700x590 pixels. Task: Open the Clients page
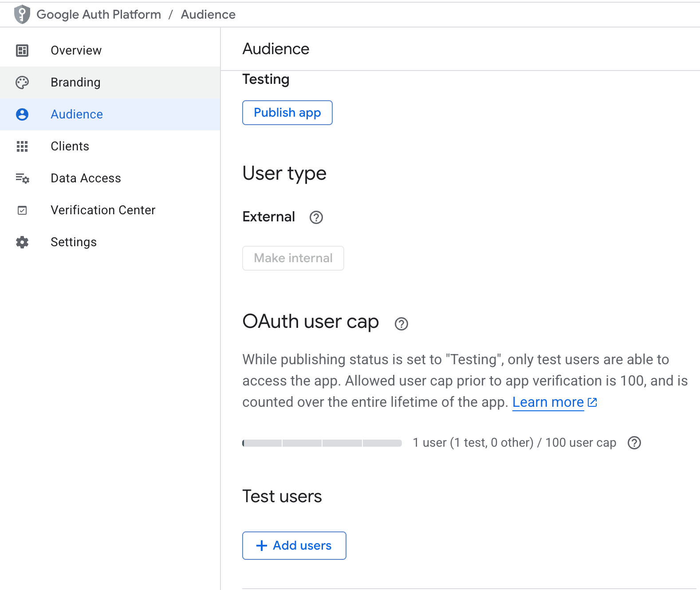110,146
